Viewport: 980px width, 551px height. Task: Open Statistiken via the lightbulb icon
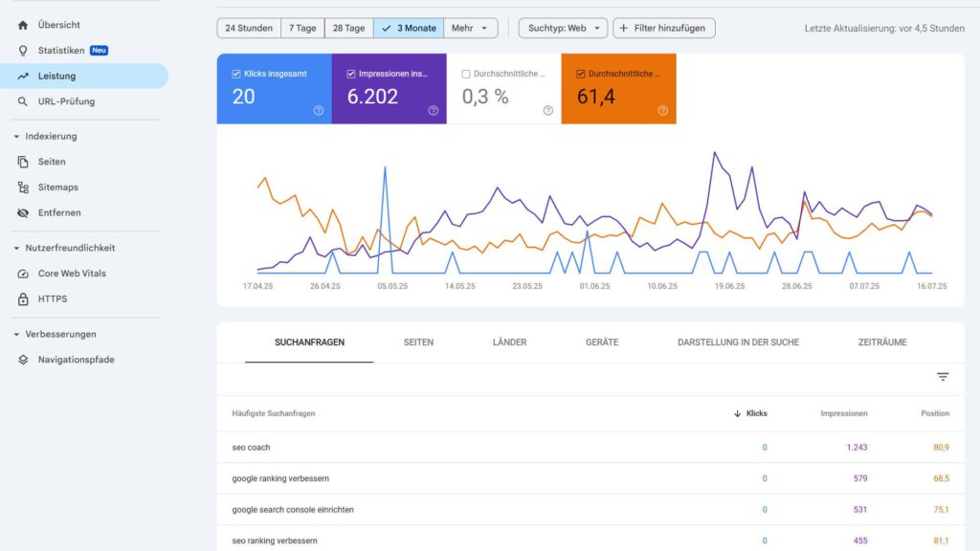click(23, 50)
